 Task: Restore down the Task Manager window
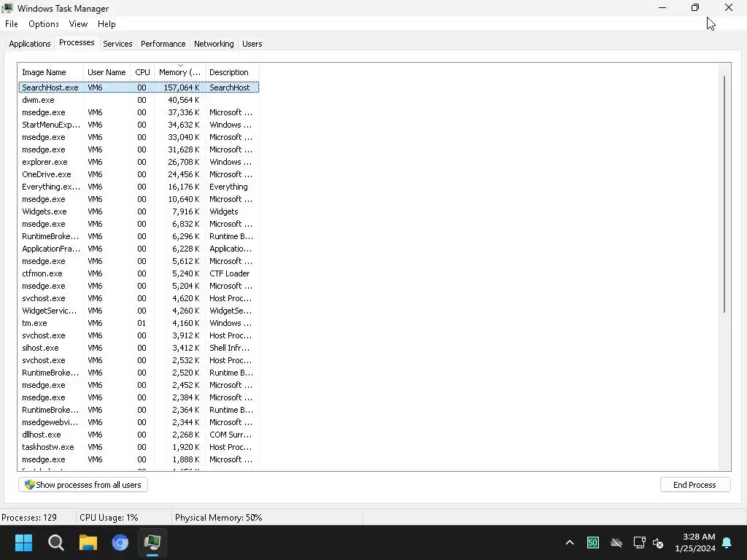click(x=695, y=7)
